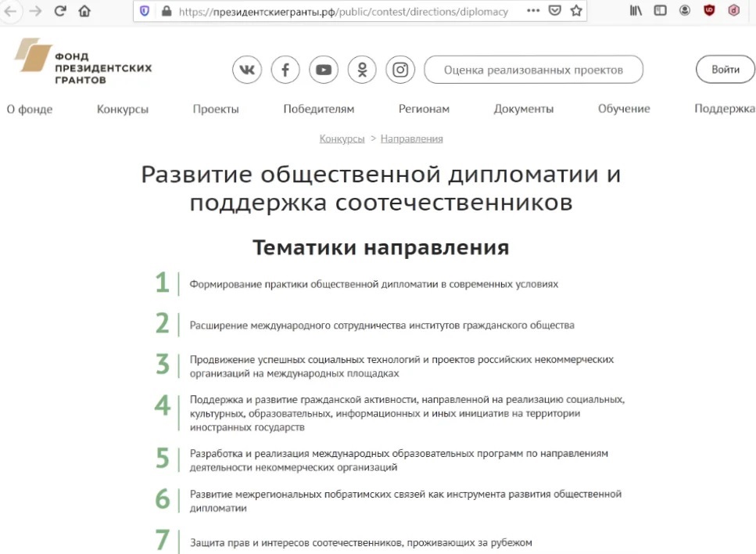This screenshot has width=756, height=554.
Task: Bookmark this page with the star icon
Action: (x=576, y=11)
